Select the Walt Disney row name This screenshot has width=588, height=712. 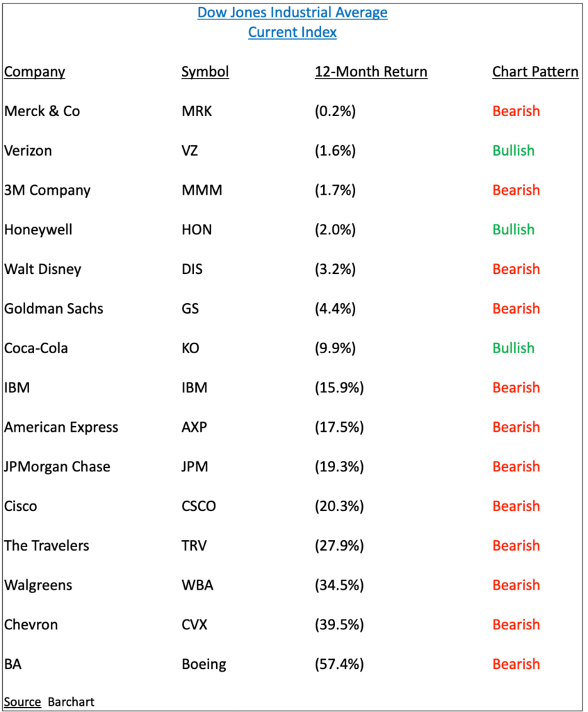click(42, 269)
